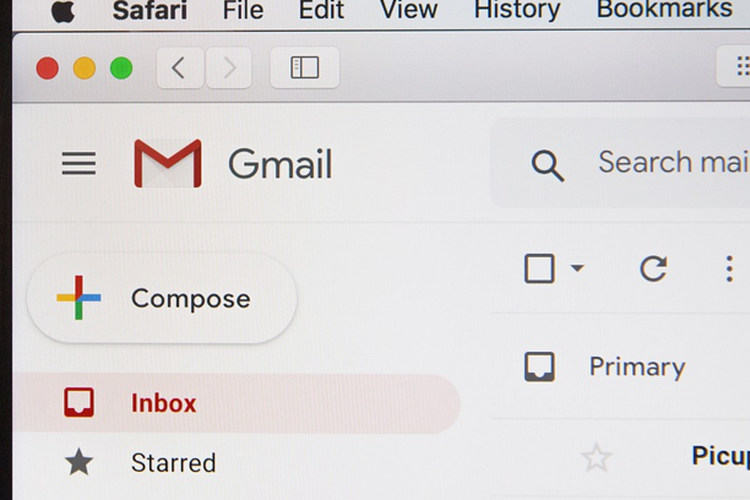Tick the select-all messages checkbox

click(540, 268)
